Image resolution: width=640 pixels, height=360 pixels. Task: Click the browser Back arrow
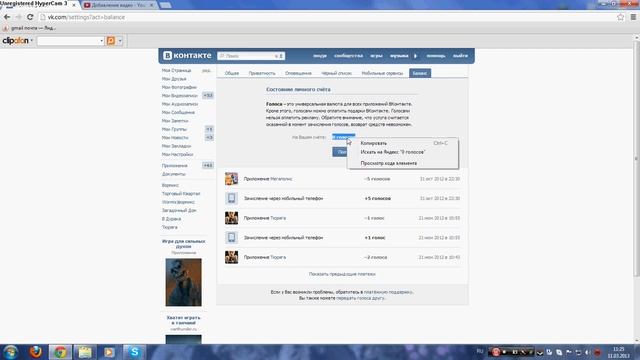pos(7,17)
